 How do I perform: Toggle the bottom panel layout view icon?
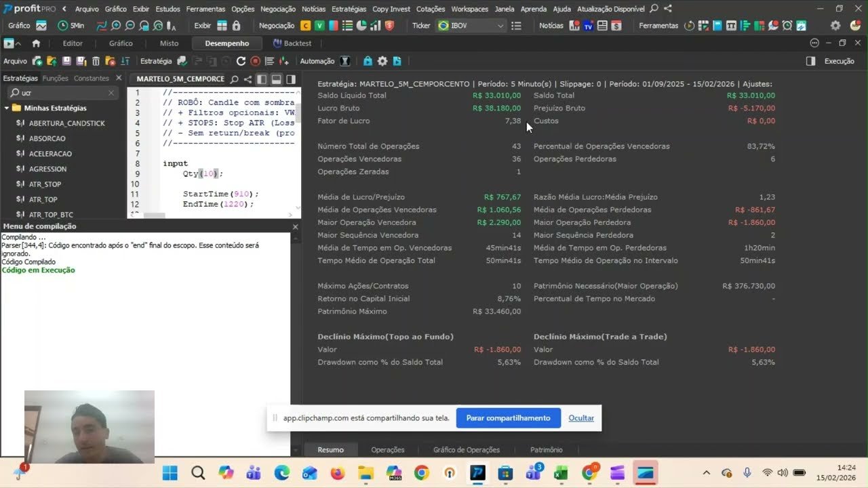[x=277, y=79]
